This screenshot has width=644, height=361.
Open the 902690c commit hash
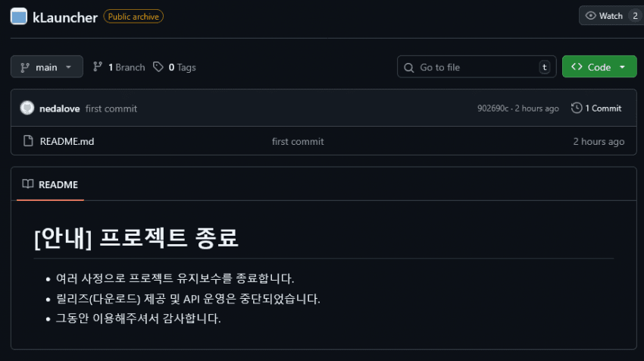[x=492, y=108]
